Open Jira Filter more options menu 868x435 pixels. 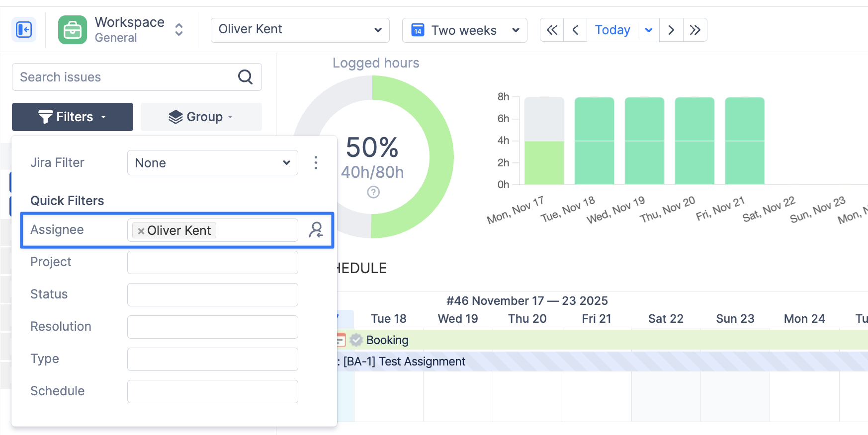pos(316,163)
